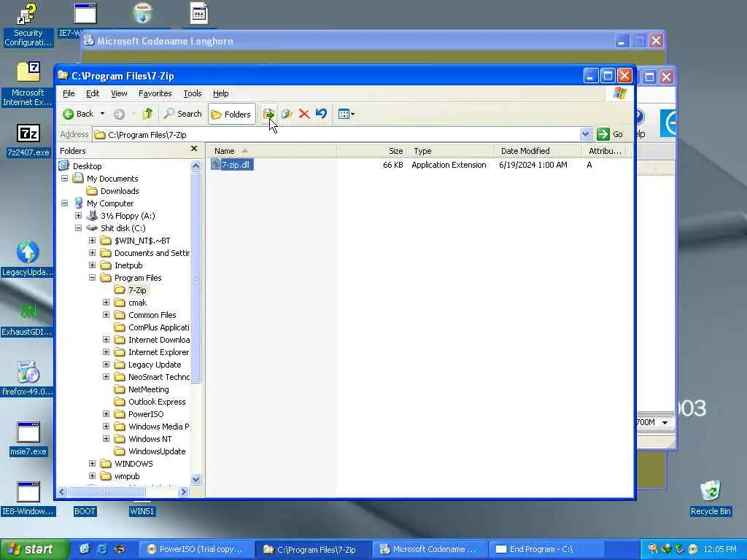Screen dimensions: 747x560
Task: Select the LegacyUpdate desktop icon
Action: coord(28,260)
